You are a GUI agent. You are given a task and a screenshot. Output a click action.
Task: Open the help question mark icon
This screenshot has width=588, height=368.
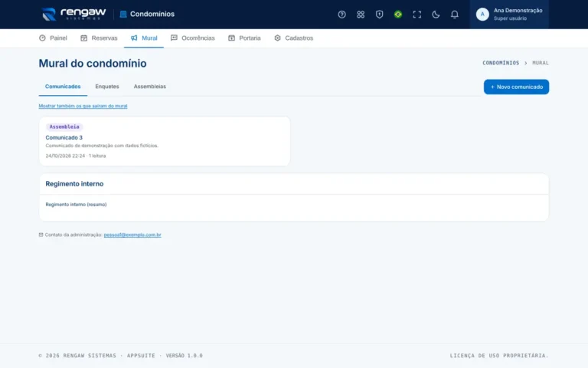(x=341, y=15)
